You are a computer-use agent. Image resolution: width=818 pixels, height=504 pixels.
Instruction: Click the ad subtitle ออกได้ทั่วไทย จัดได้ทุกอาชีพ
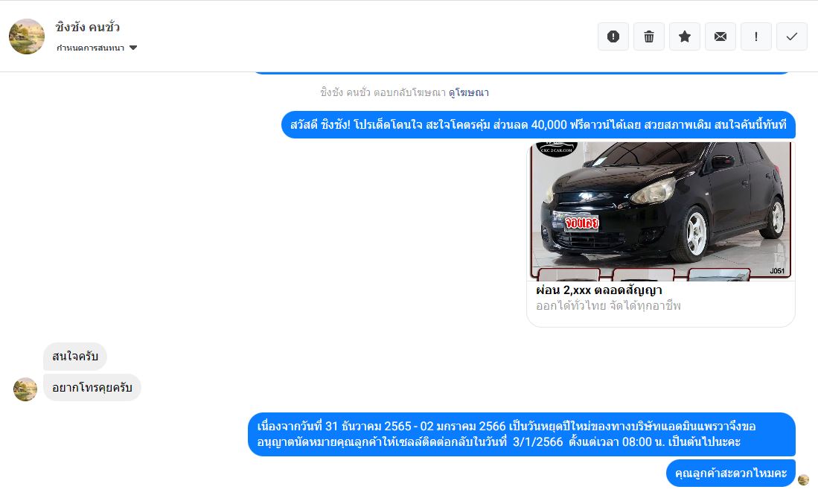[x=608, y=306]
